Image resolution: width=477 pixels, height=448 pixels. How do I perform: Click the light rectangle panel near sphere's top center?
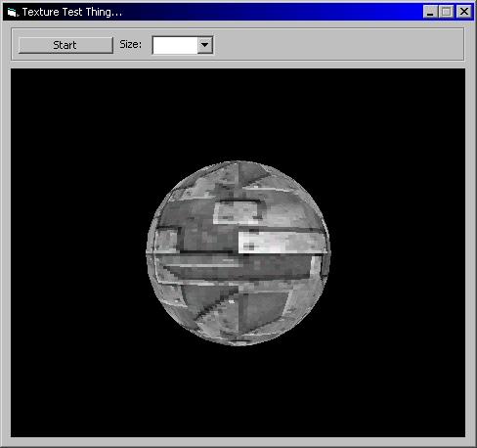(238, 212)
